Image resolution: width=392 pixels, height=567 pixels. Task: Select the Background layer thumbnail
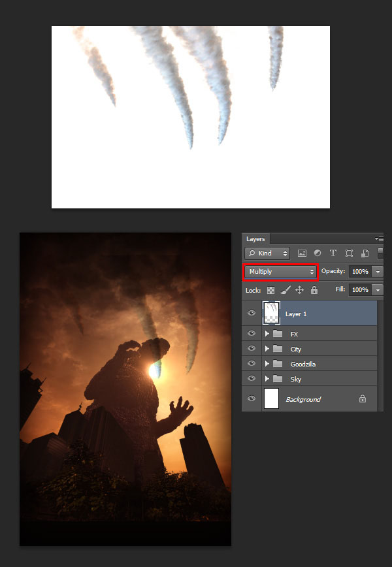271,398
